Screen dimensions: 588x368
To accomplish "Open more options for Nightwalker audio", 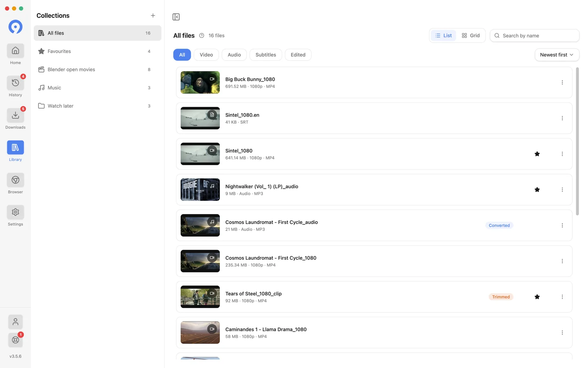I will [x=562, y=190].
